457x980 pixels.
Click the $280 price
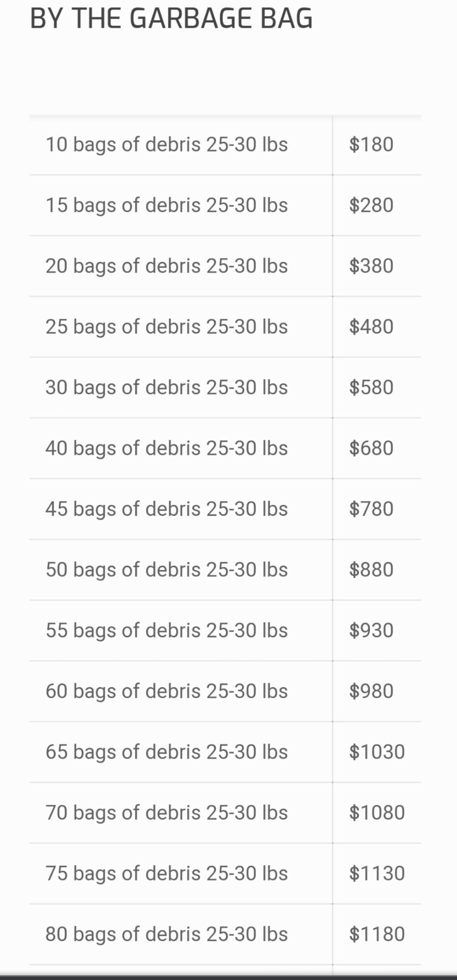[371, 205]
